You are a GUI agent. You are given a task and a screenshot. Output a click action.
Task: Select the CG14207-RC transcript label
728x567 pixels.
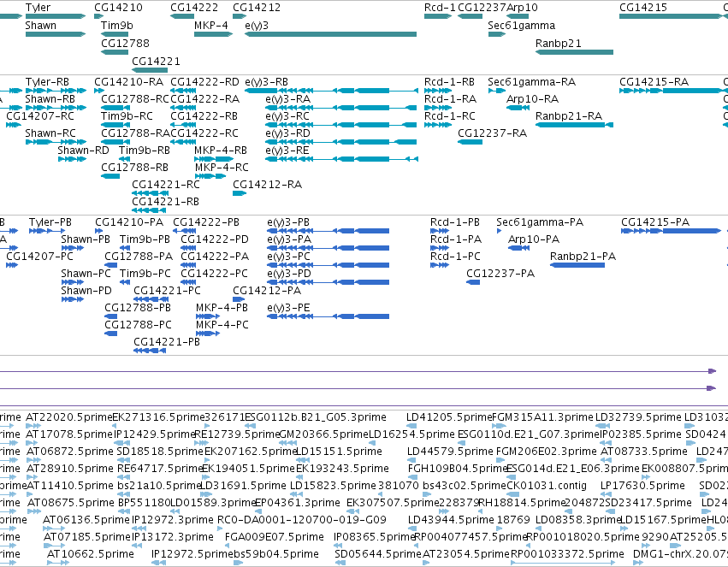[x=40, y=116]
